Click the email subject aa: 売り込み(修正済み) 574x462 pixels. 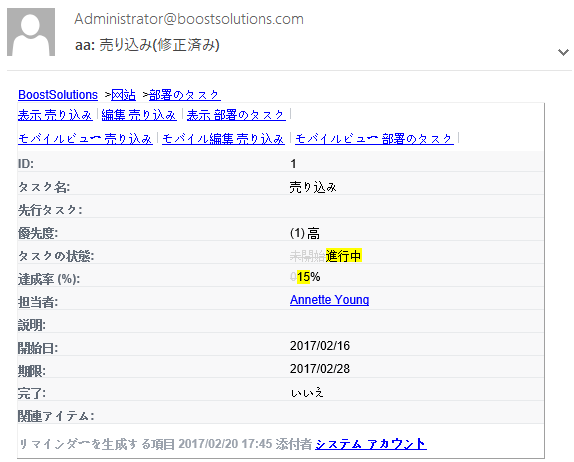pyautogui.click(x=147, y=45)
